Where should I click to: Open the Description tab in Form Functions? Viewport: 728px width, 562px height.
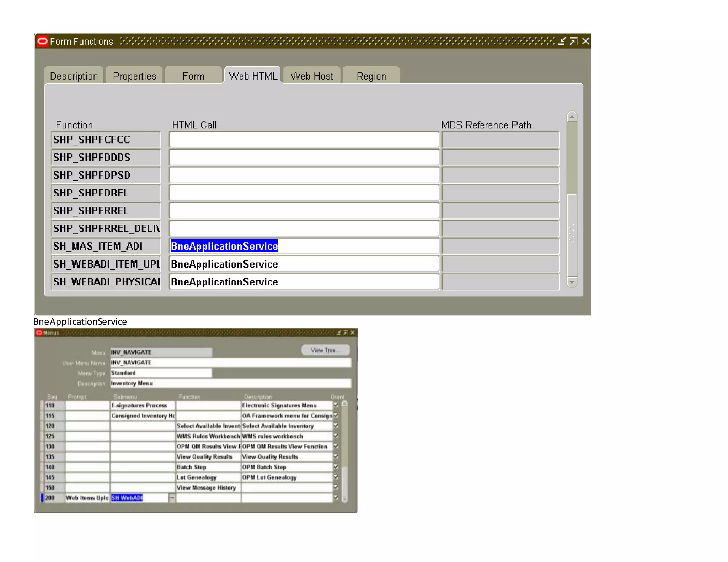[74, 76]
